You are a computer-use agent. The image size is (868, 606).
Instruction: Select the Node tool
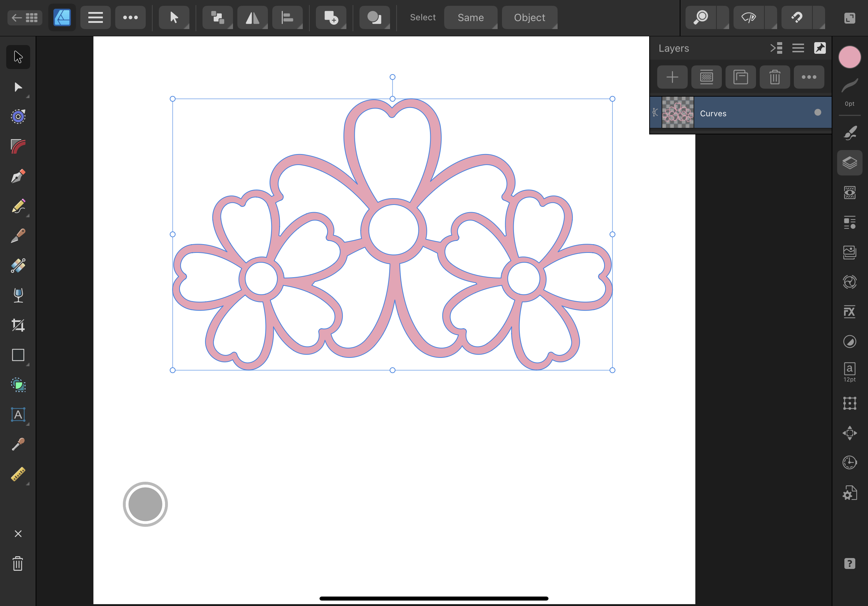point(18,87)
